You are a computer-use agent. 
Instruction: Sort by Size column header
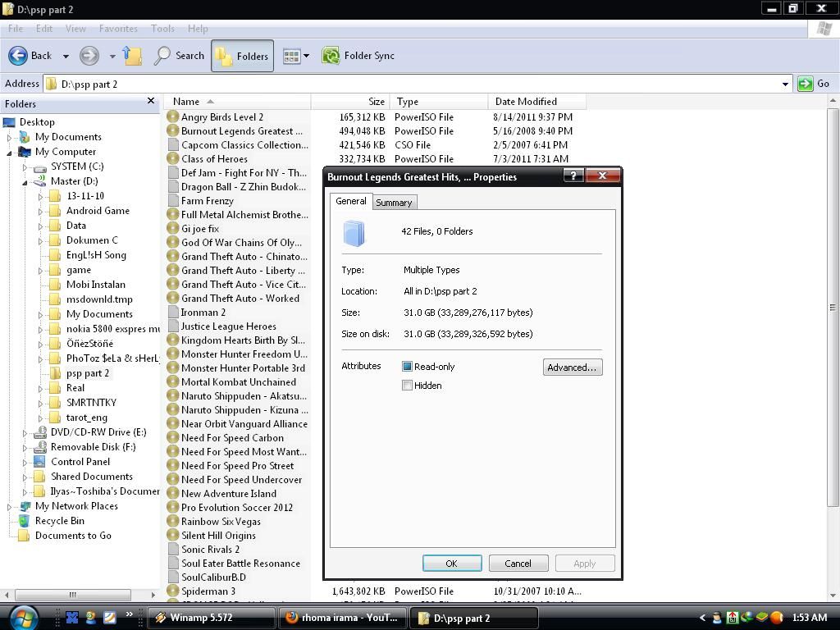(x=350, y=101)
